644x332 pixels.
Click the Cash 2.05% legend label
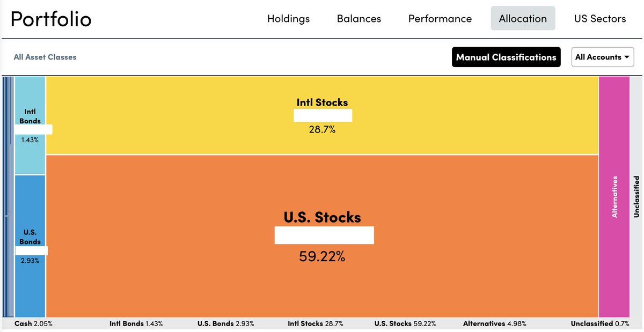click(x=33, y=324)
